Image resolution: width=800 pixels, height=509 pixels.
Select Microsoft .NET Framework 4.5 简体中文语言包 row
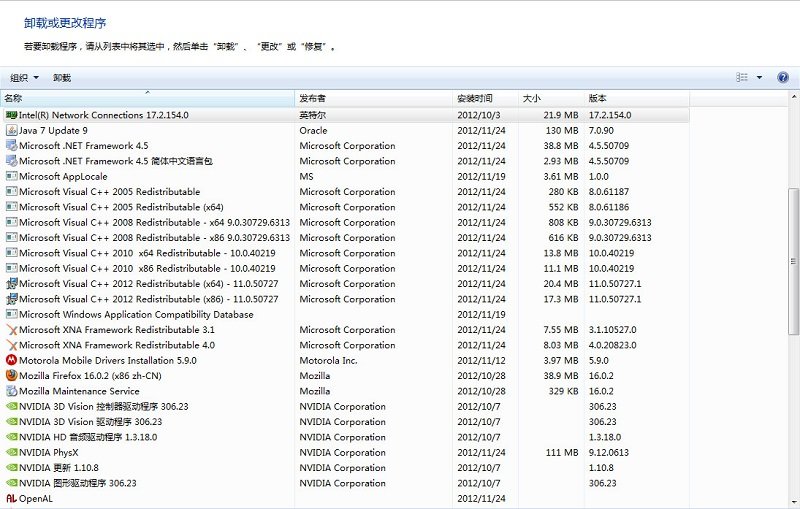[344, 161]
